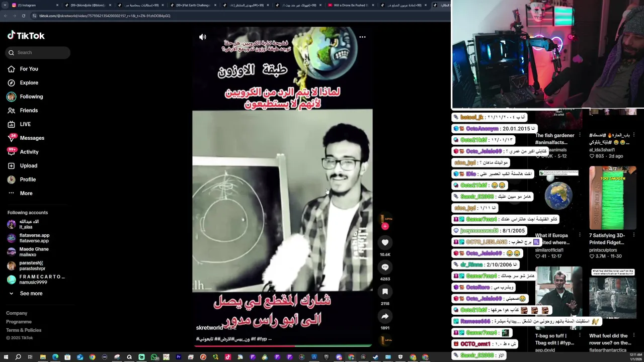Viewport: 644px width, 362px height.
Task: Save the video with the bookmark icon
Action: point(385,292)
